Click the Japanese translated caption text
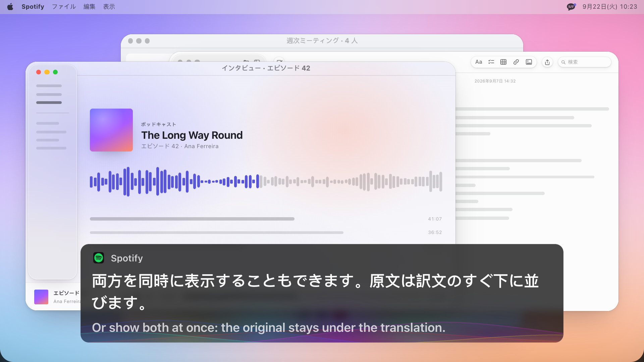 click(315, 292)
